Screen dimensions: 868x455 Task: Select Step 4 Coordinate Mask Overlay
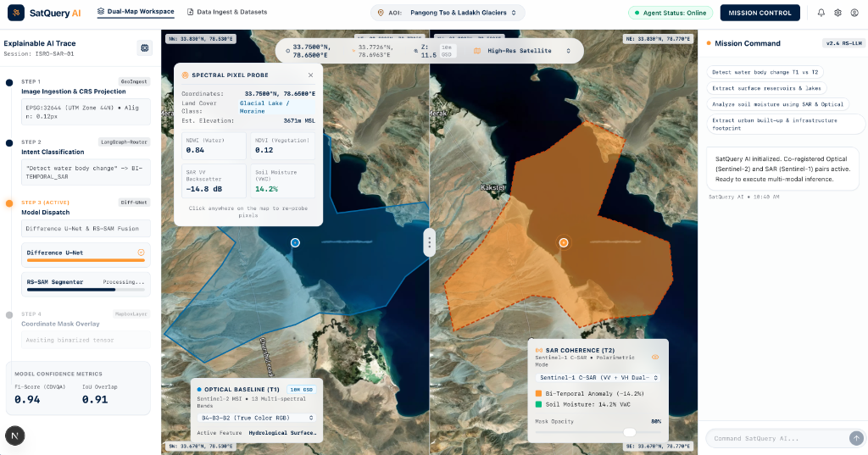point(60,324)
